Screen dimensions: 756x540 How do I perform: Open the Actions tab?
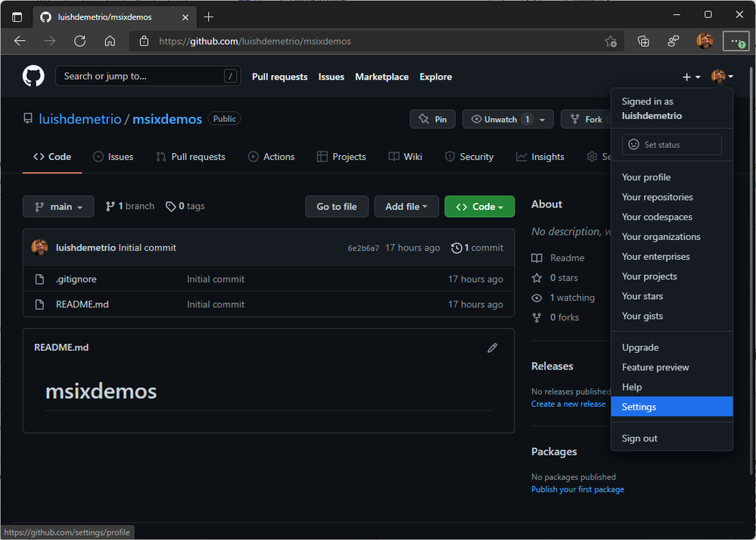pyautogui.click(x=272, y=157)
